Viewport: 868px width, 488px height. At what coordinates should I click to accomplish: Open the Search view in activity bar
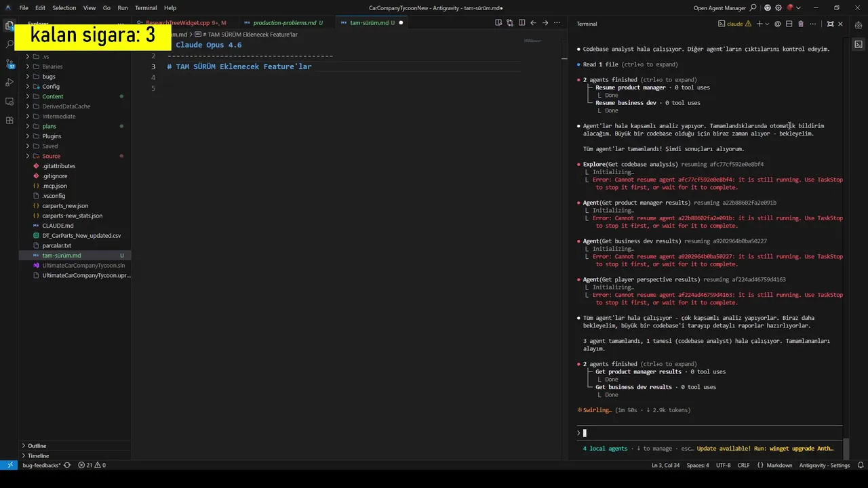[x=9, y=44]
